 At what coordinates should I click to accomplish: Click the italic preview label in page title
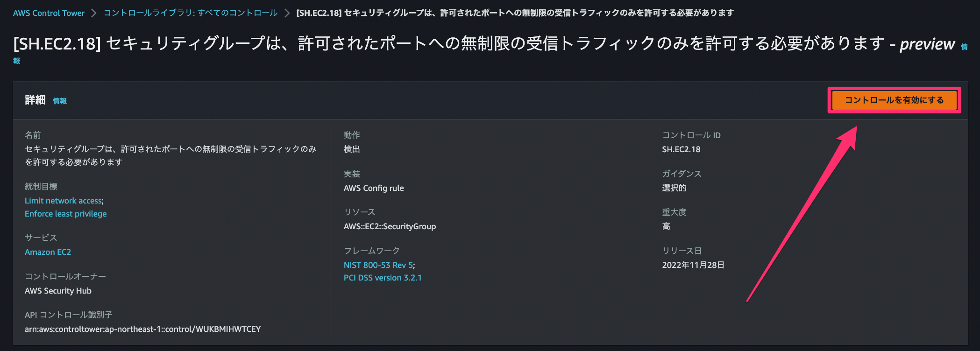click(927, 44)
